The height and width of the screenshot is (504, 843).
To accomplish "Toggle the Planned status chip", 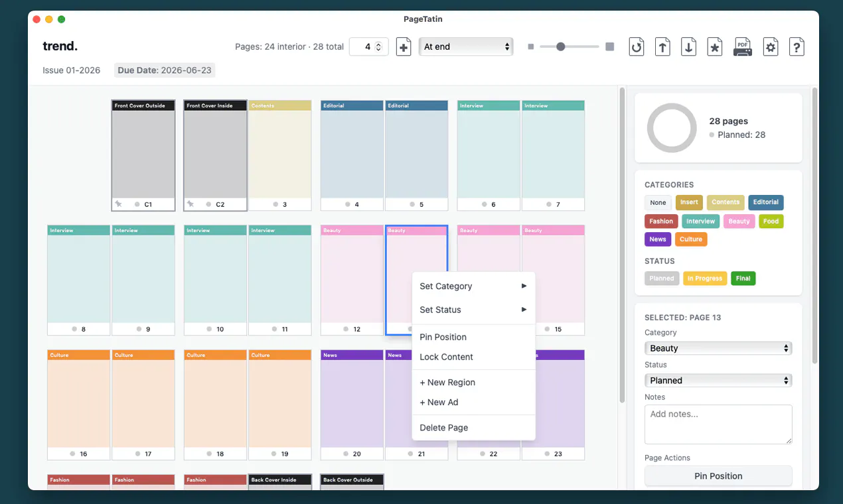I will pyautogui.click(x=661, y=279).
